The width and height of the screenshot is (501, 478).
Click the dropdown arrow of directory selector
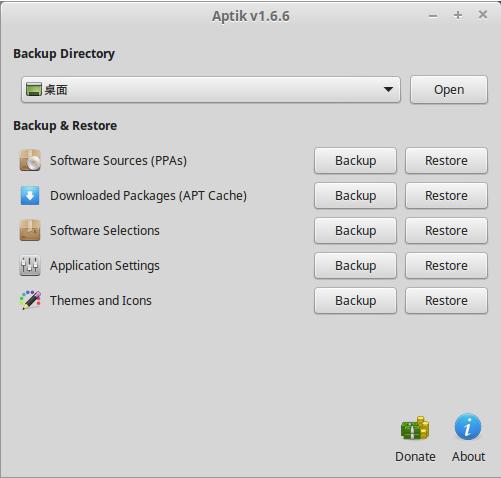388,89
